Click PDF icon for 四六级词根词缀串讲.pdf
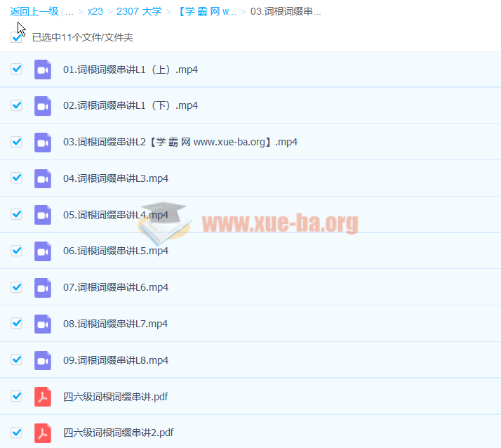Viewport: 501px width, 448px height. pos(43,397)
